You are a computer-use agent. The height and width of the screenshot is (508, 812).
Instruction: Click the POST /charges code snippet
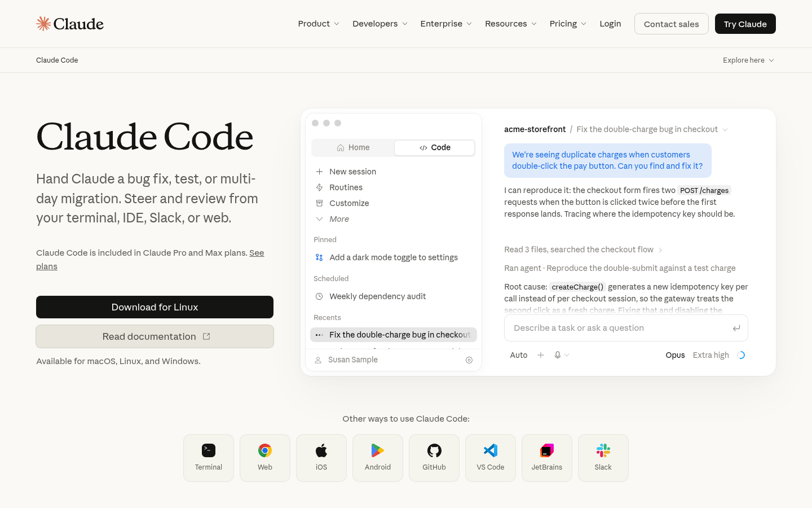(x=704, y=191)
